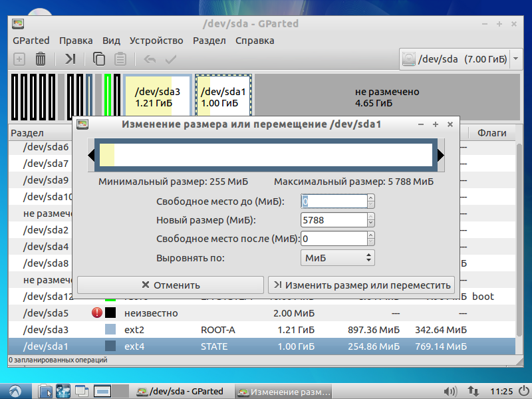532x399 pixels.
Task: Click the Resize/Move toolbar icon
Action: (70, 59)
